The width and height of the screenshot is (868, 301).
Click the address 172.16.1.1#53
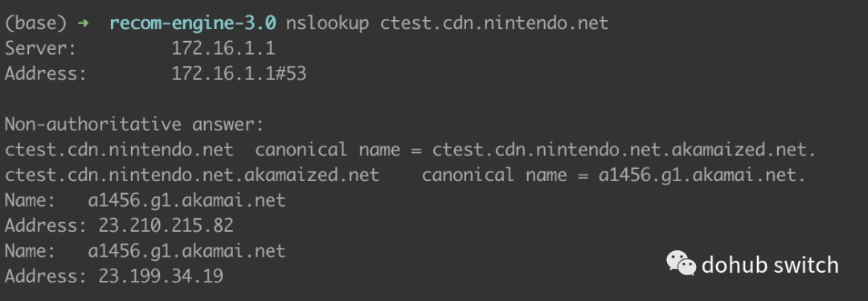239,74
